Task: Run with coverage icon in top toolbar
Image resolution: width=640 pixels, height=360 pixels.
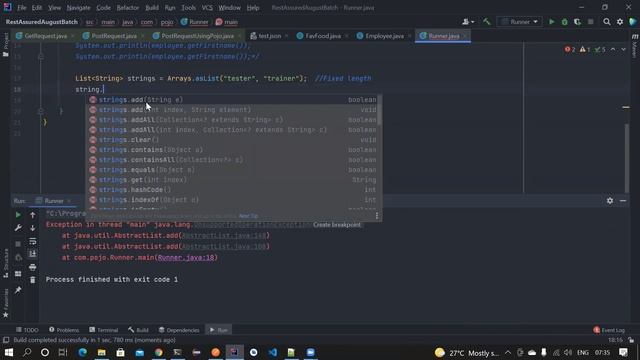Action: click(x=577, y=22)
